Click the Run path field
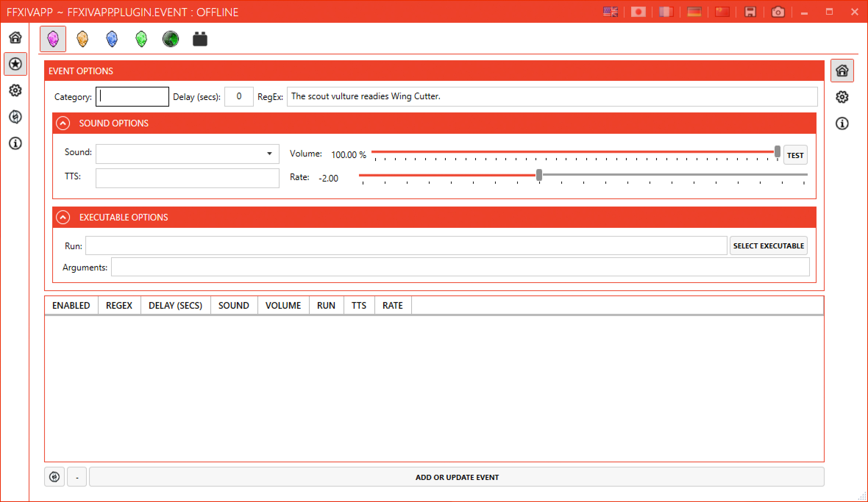 (x=406, y=245)
